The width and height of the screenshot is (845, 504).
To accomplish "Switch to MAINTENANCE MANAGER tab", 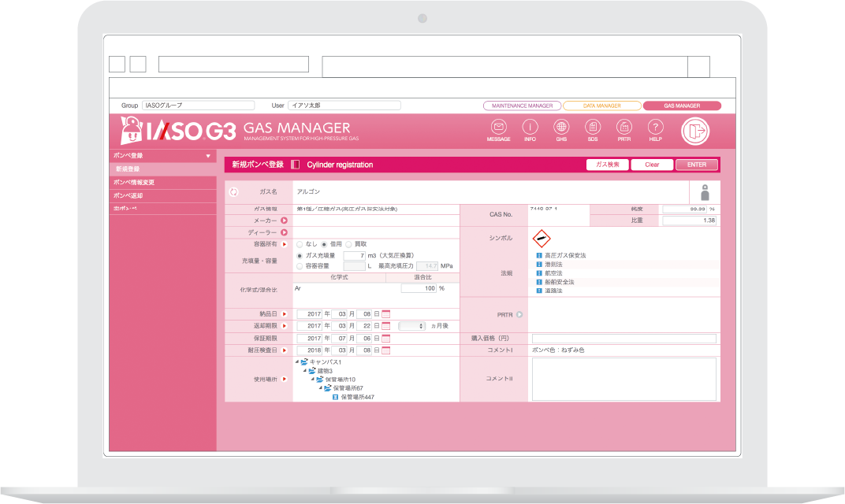I will 522,106.
